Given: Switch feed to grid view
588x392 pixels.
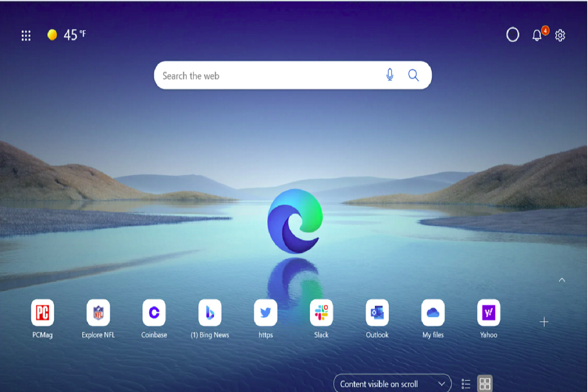Looking at the screenshot, I should [485, 384].
